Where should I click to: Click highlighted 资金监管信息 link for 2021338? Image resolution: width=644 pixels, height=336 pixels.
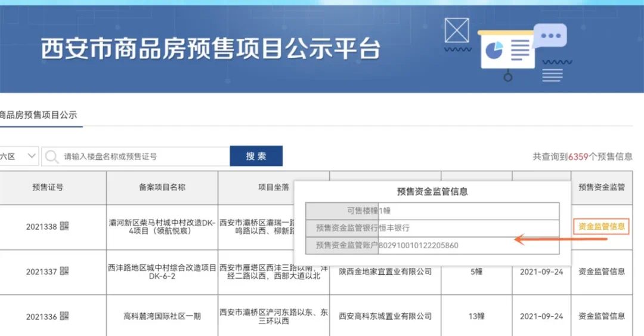tap(601, 226)
